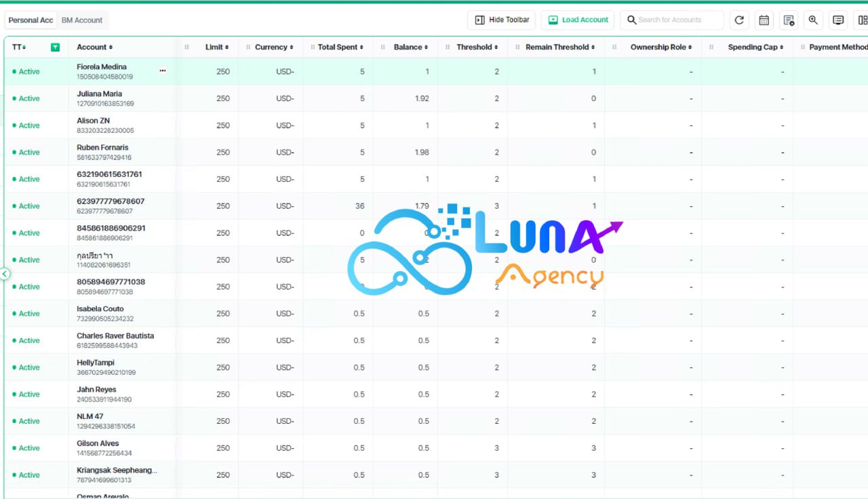Switch to the BM Account tab
Screen dimensions: 868x499
tap(82, 20)
